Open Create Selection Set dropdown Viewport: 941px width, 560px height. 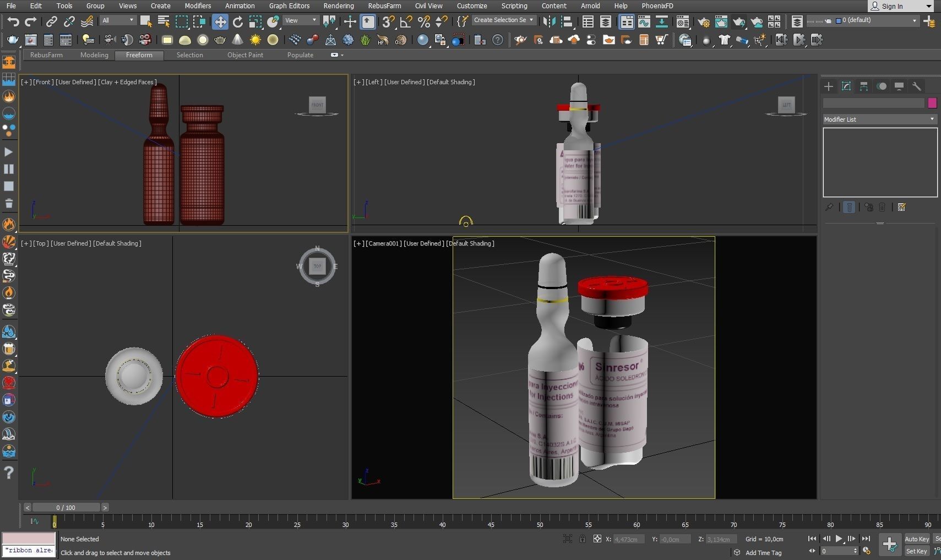click(x=504, y=20)
